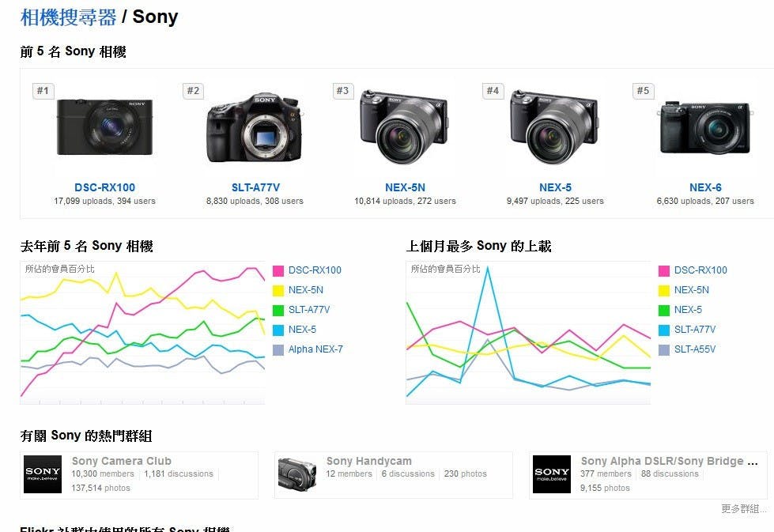Click the SLT-A77V camera photo
The height and width of the screenshot is (532, 774).
(x=255, y=127)
